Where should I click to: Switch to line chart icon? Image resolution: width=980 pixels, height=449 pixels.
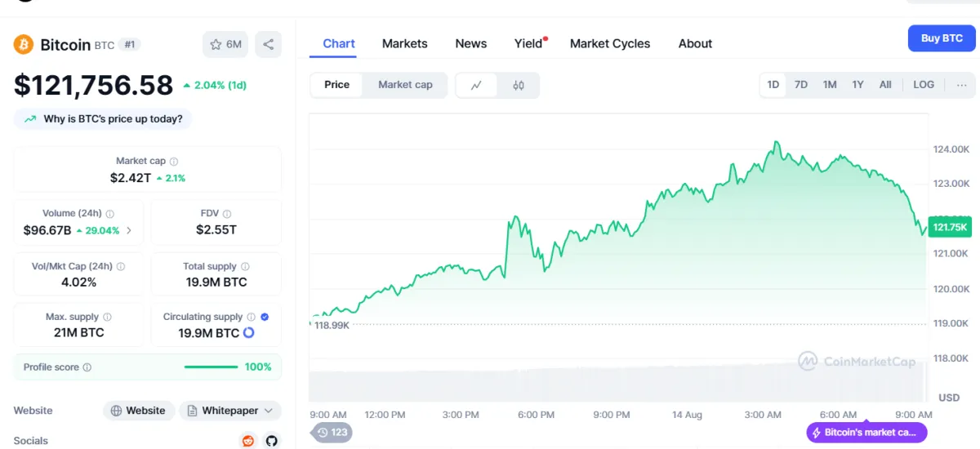[476, 85]
